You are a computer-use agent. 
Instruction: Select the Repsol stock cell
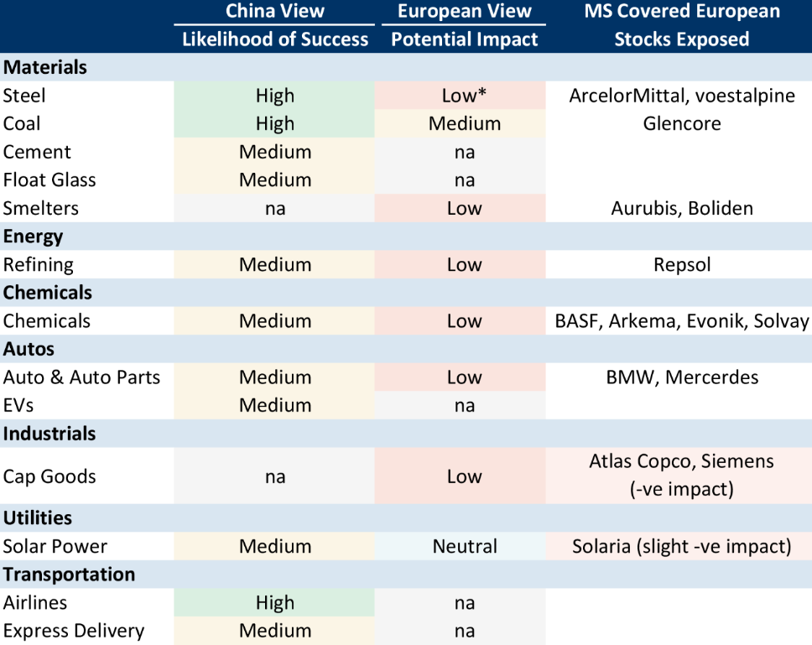point(681,265)
